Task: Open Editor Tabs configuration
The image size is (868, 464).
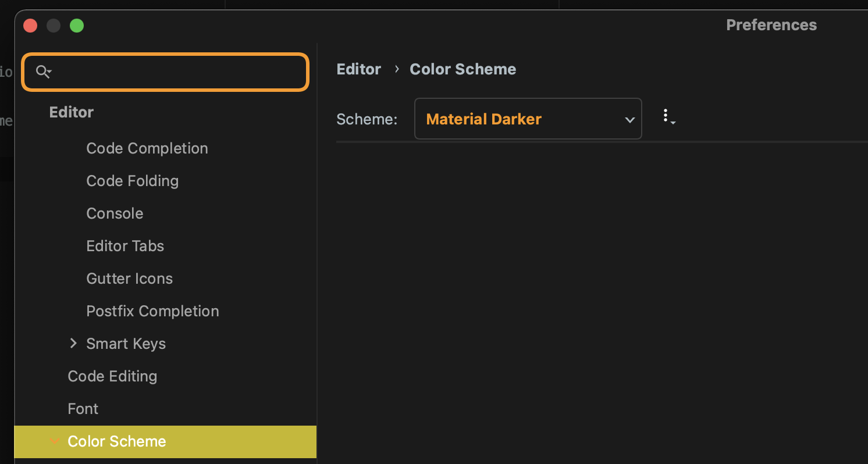Action: pos(125,246)
